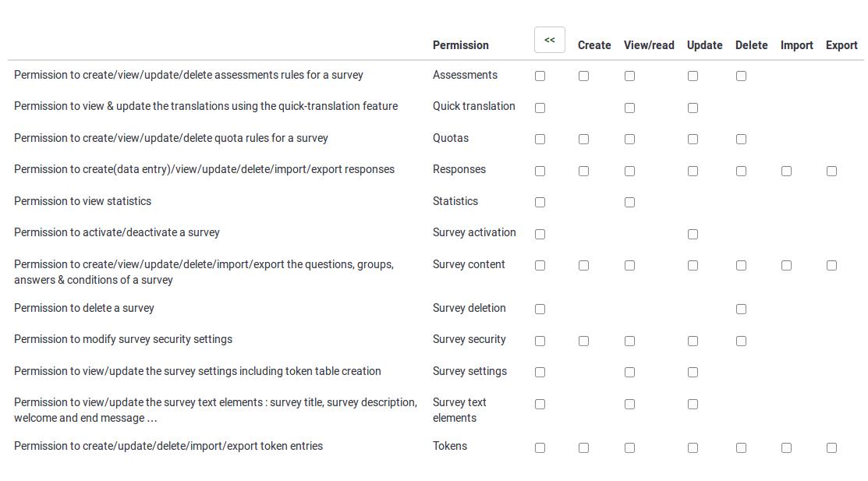Check Responses Export permission checkbox
Viewport: 868px width, 481px height.
pyautogui.click(x=831, y=171)
